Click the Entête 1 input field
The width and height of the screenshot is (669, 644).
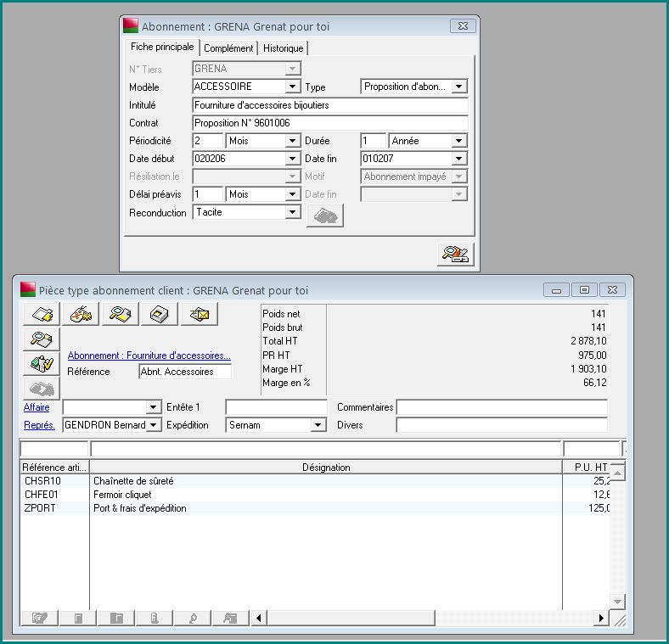point(276,407)
